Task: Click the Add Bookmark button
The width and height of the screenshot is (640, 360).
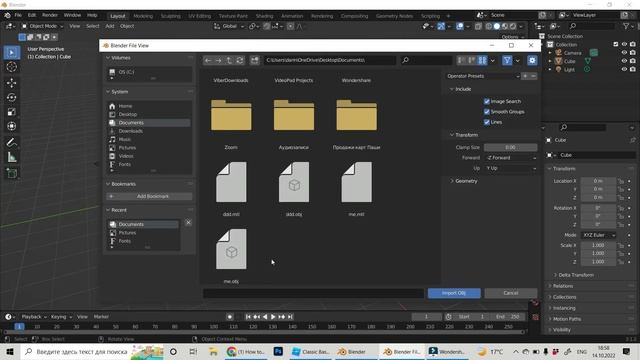Action: click(149, 196)
